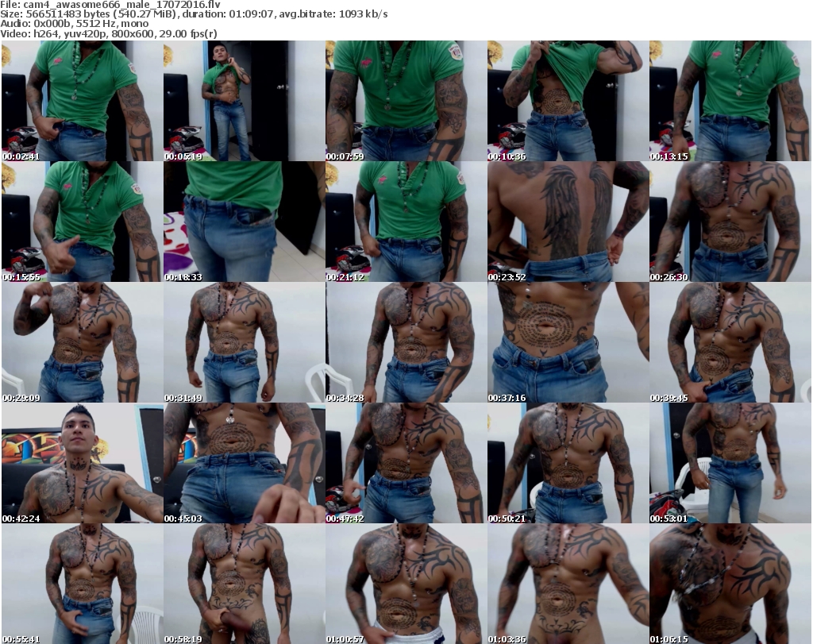Select the frame stamped 00:47:42
The height and width of the screenshot is (644, 813).
406,463
